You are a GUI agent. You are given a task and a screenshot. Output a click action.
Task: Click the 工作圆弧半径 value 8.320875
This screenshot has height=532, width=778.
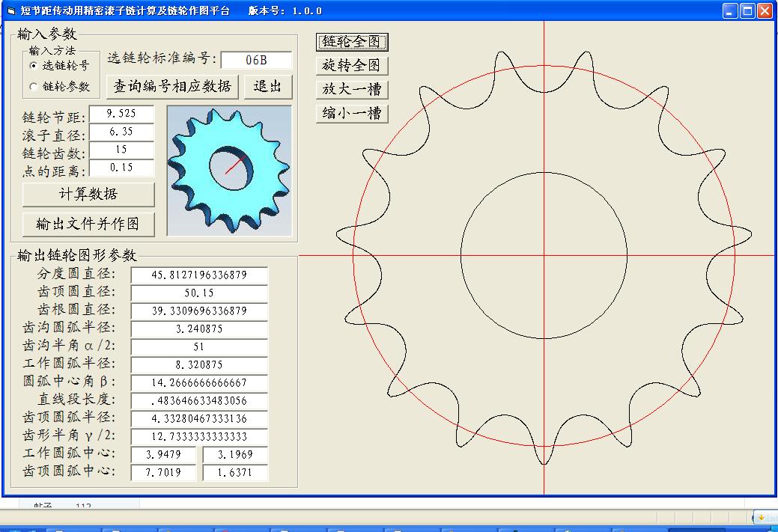[x=199, y=365]
